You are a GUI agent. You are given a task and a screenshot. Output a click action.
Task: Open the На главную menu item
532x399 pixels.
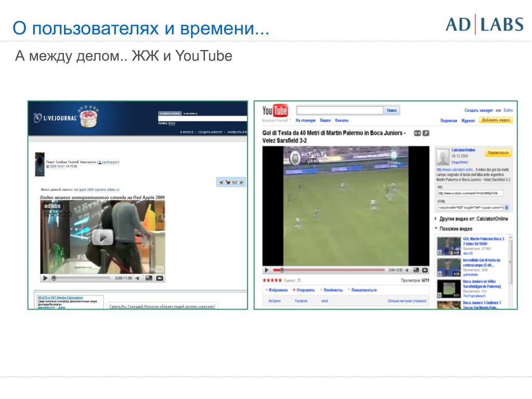tap(305, 121)
